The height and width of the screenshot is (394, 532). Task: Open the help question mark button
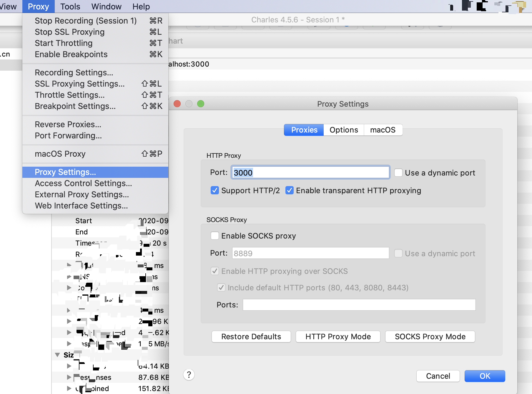click(189, 375)
